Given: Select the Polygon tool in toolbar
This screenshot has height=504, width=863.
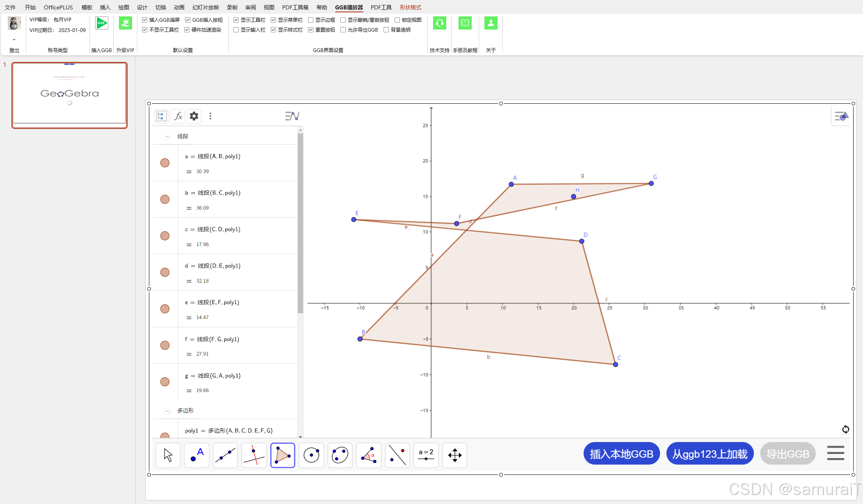Looking at the screenshot, I should click(283, 455).
